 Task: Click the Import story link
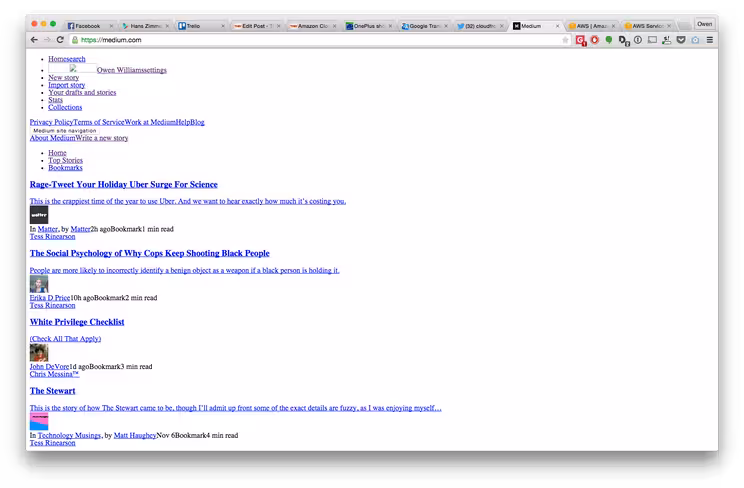pyautogui.click(x=66, y=85)
